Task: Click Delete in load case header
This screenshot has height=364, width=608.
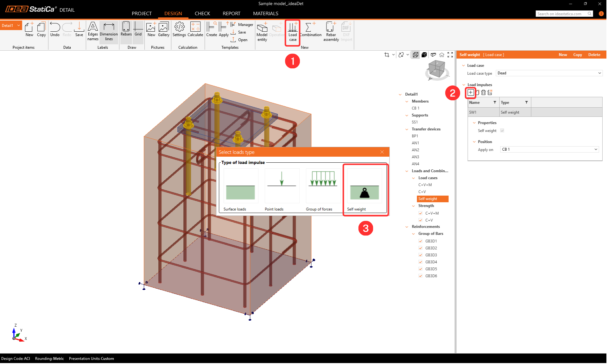Action: [594, 55]
